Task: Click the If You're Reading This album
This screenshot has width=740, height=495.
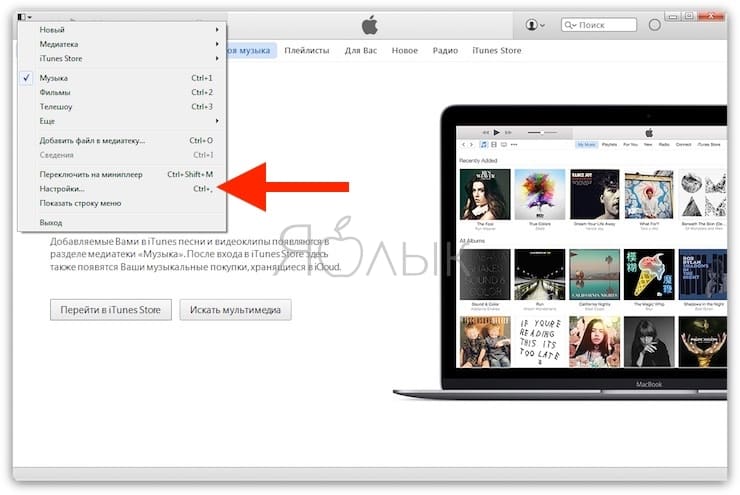Action: pyautogui.click(x=539, y=342)
